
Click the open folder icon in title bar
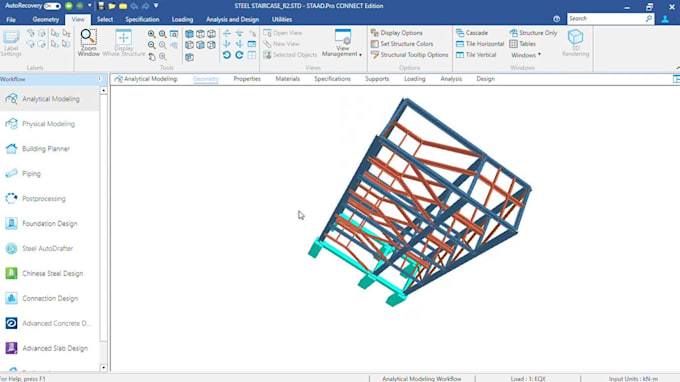click(112, 6)
